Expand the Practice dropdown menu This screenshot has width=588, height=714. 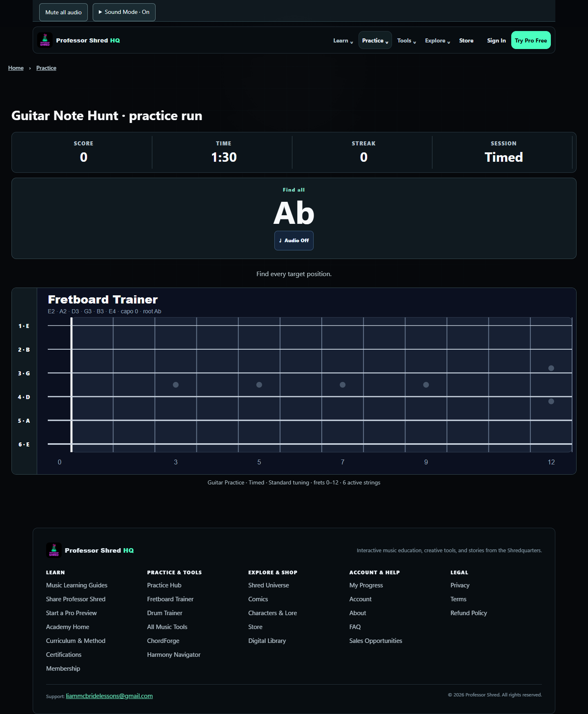375,40
